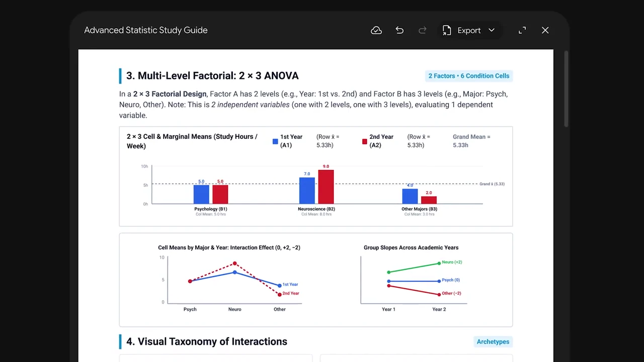The image size is (644, 362).
Task: Click the cloud saved status icon
Action: point(376,30)
